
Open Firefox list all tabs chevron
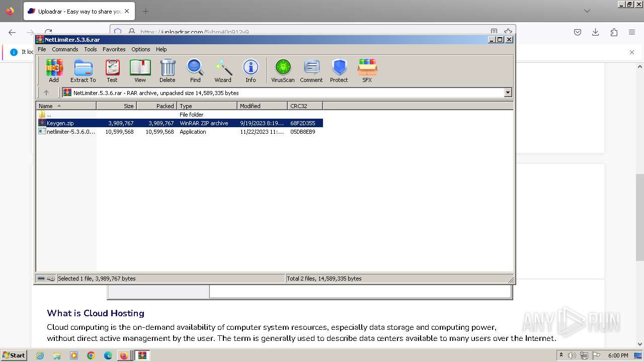(x=587, y=11)
